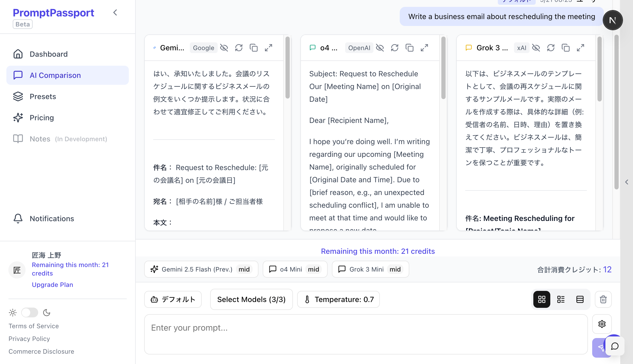Open the Presets menu item
The width and height of the screenshot is (633, 364).
(43, 96)
